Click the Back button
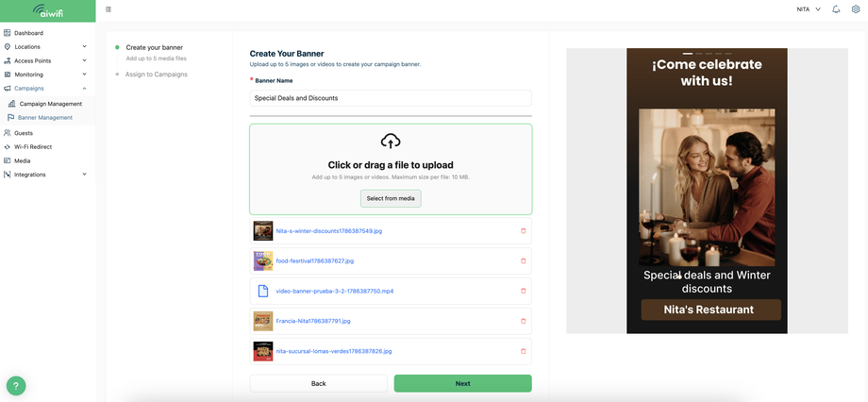 318,383
